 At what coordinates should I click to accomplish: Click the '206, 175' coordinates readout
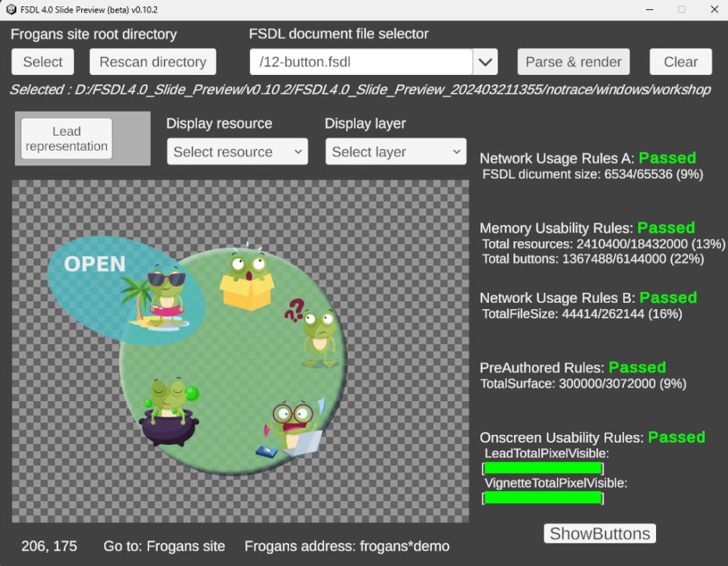(x=49, y=546)
